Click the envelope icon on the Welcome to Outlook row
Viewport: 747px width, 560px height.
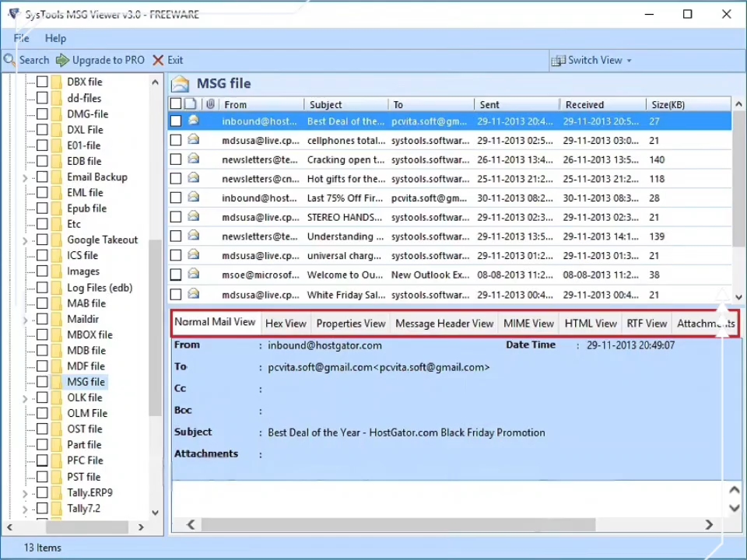tap(193, 275)
